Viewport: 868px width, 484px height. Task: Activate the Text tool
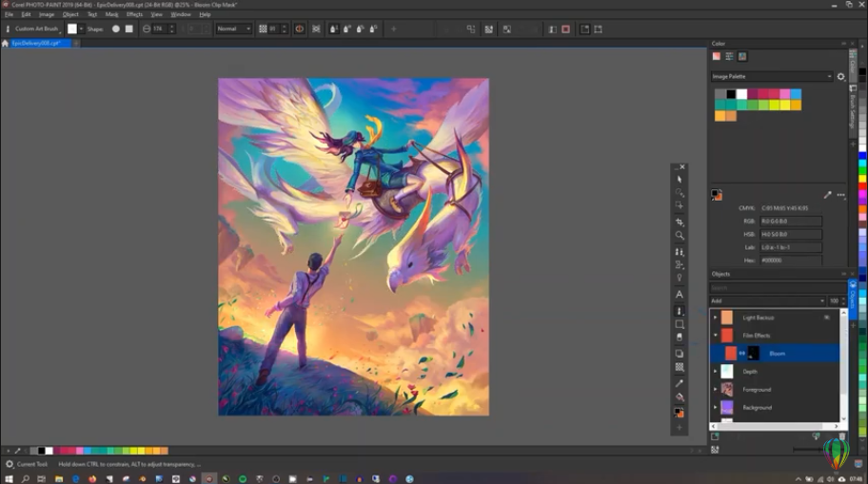click(679, 295)
